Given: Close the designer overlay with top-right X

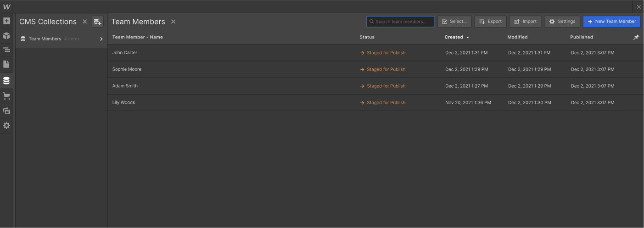Looking at the screenshot, I should 638,7.
